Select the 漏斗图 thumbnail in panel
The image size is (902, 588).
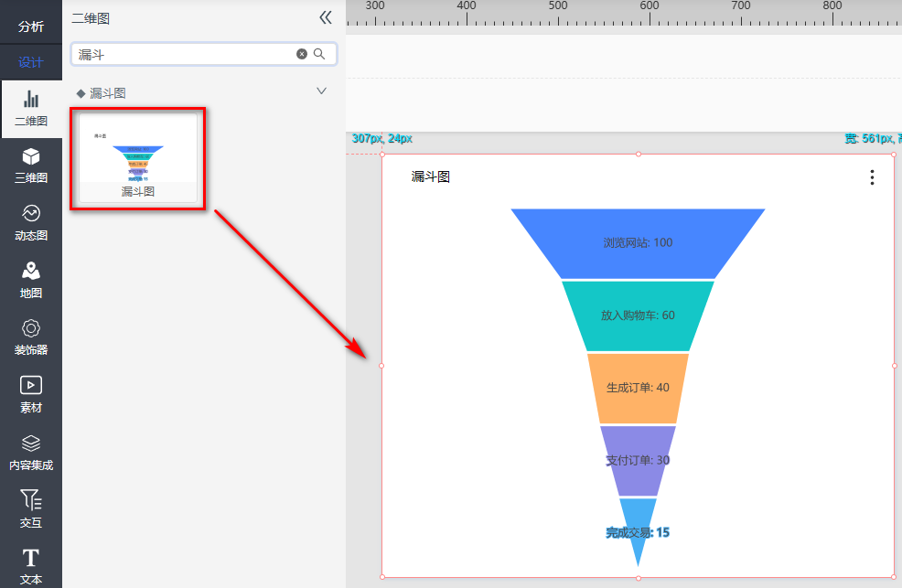[x=137, y=157]
